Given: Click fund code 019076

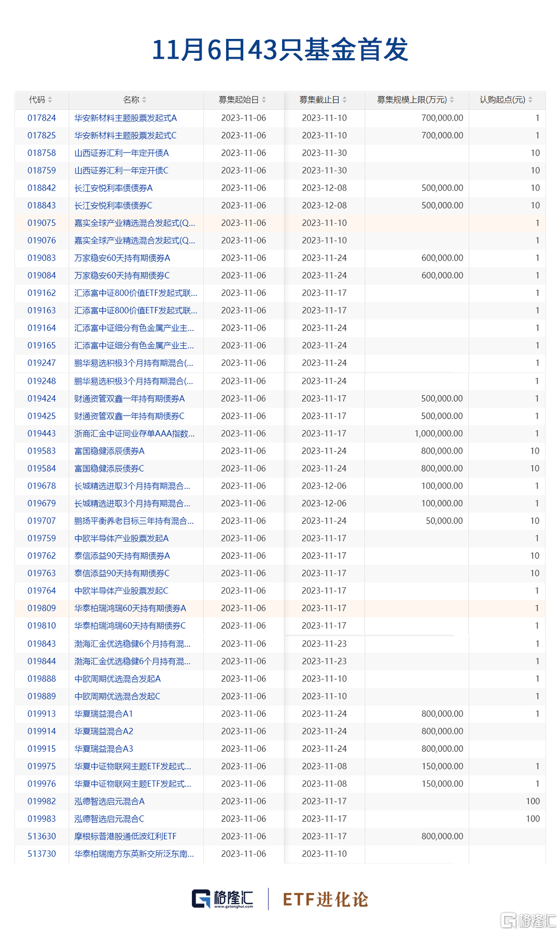Looking at the screenshot, I should (x=41, y=240).
